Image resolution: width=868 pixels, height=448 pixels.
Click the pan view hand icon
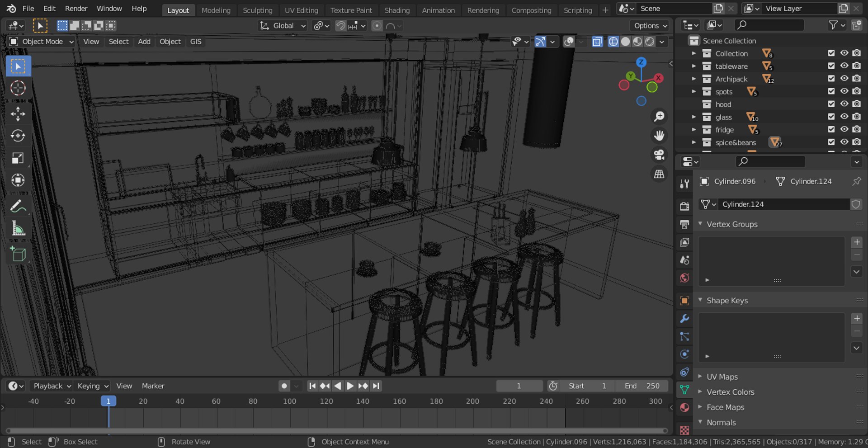[x=659, y=136]
